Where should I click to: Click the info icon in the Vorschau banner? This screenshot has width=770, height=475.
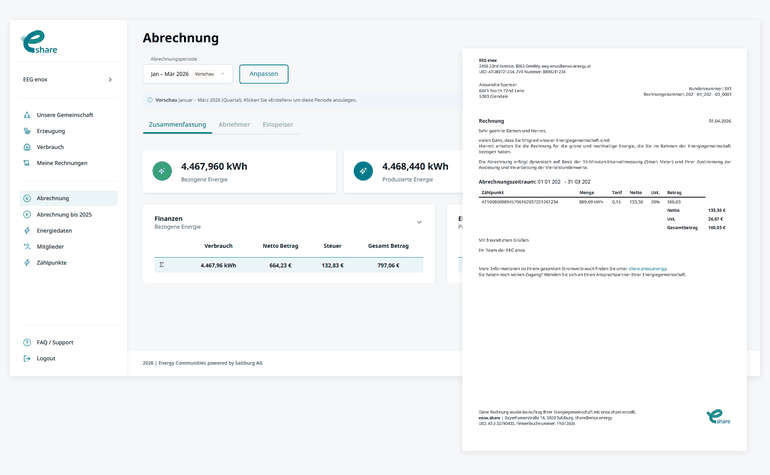click(x=150, y=100)
